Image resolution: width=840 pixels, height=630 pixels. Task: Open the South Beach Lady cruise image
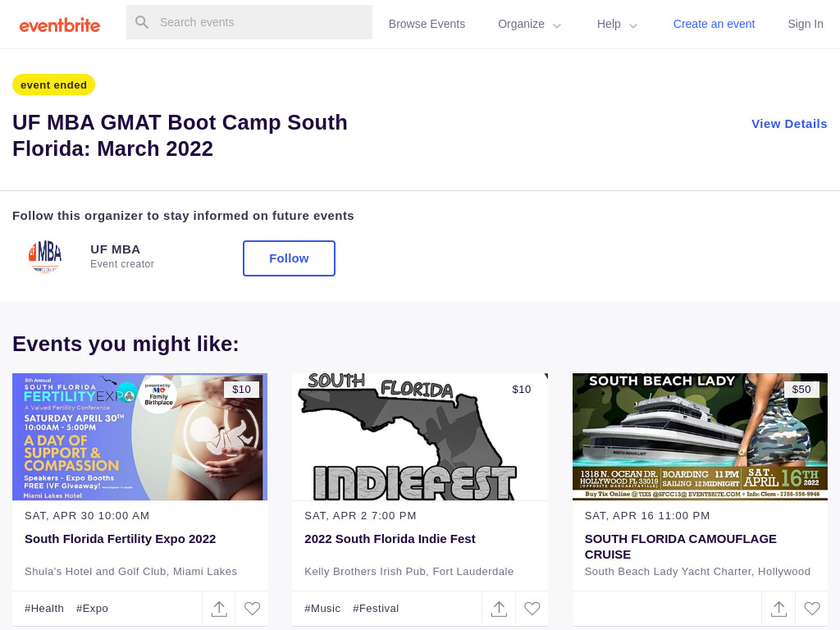coord(700,436)
